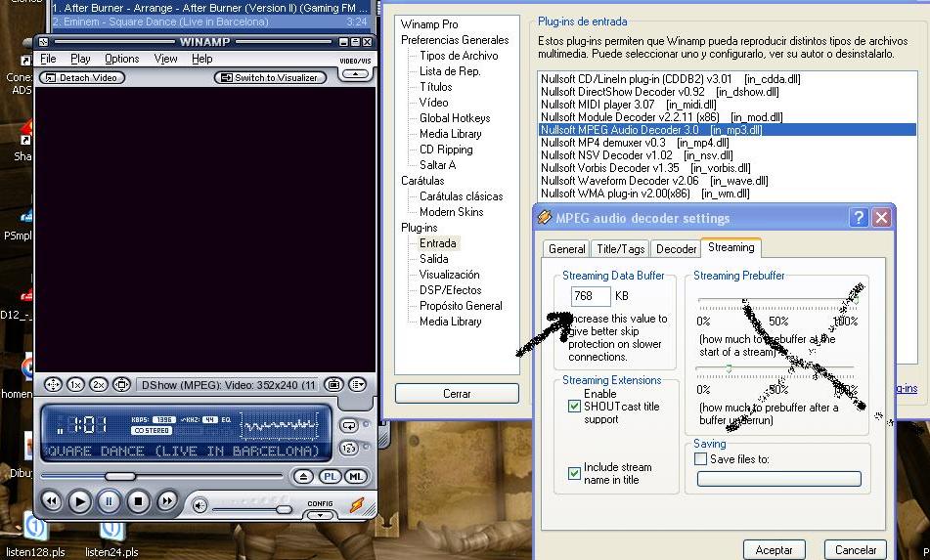Toggle the media library with the ML button
The image size is (930, 560).
[x=355, y=477]
